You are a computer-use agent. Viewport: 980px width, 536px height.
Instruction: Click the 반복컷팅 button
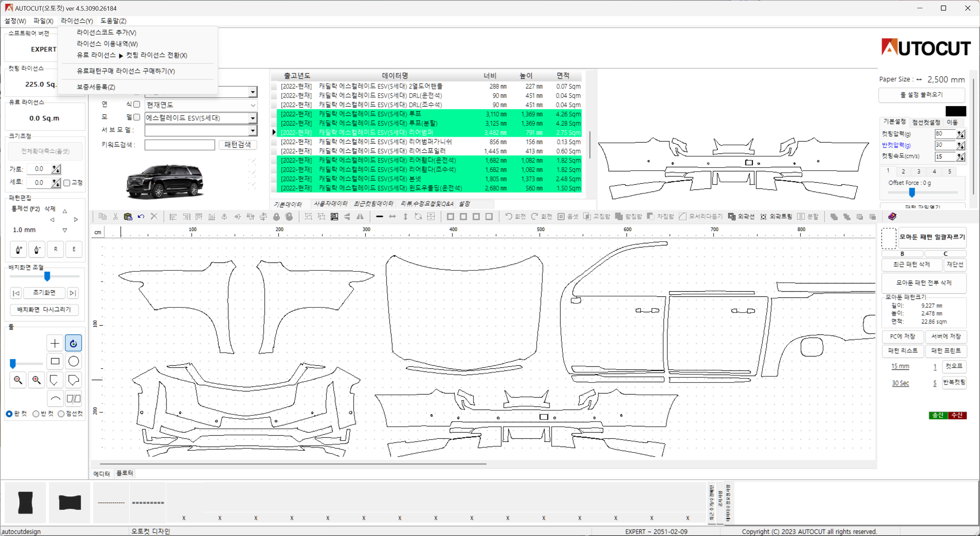(954, 382)
